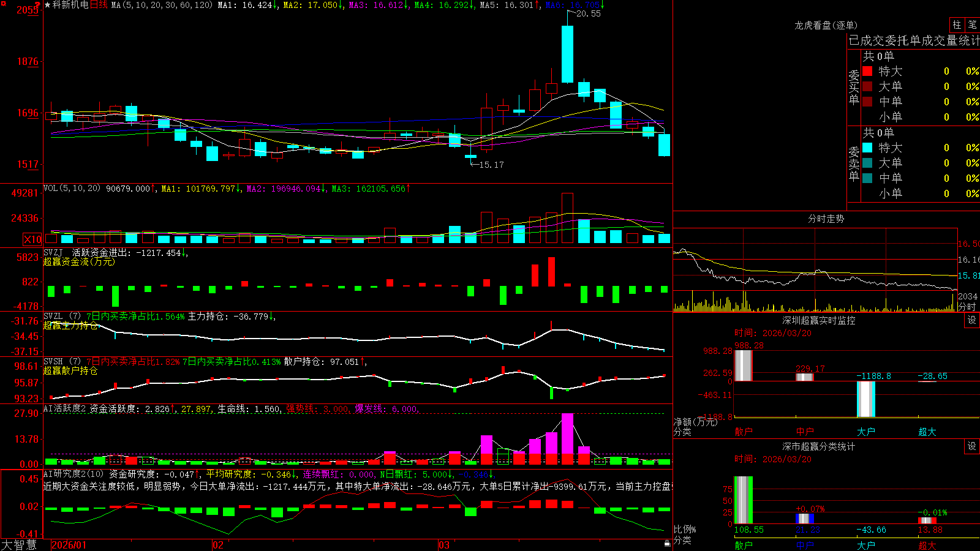
Task: Click the 超赢主力持仓 indicator label
Action: point(70,325)
